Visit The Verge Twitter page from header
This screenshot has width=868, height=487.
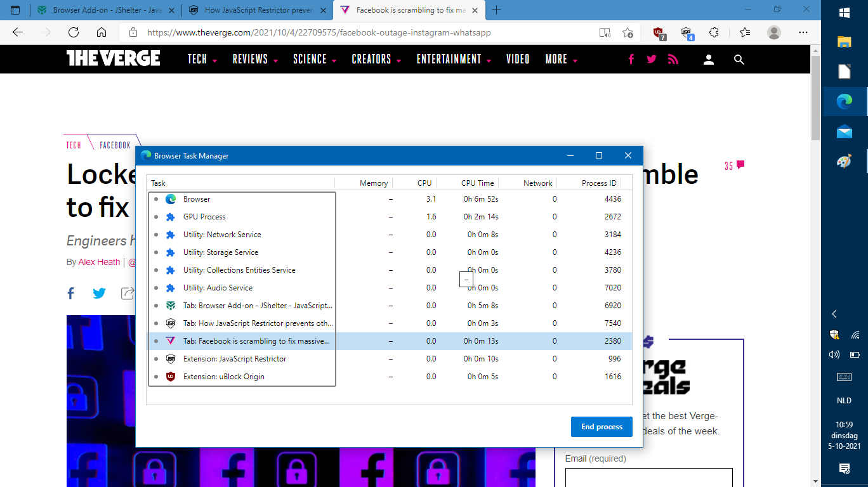pyautogui.click(x=652, y=59)
